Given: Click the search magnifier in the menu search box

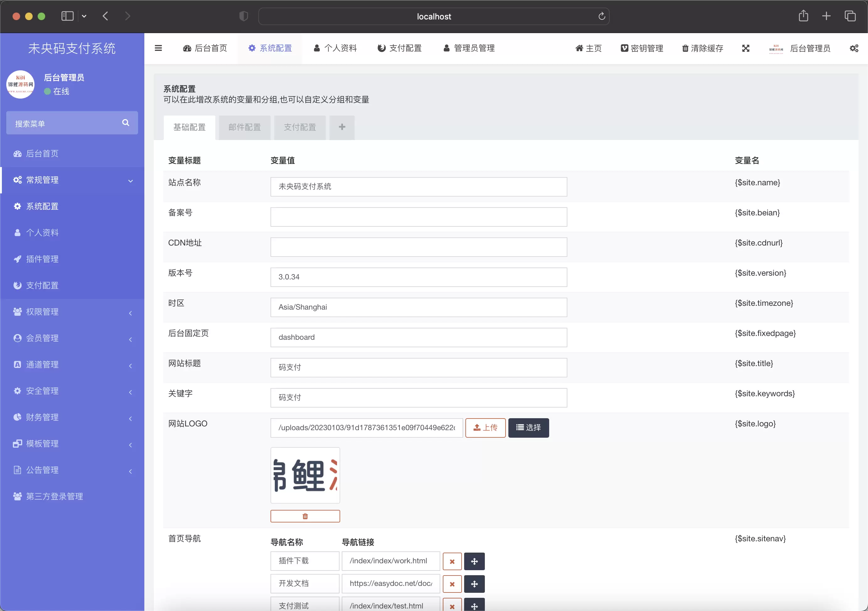Looking at the screenshot, I should click(x=126, y=122).
